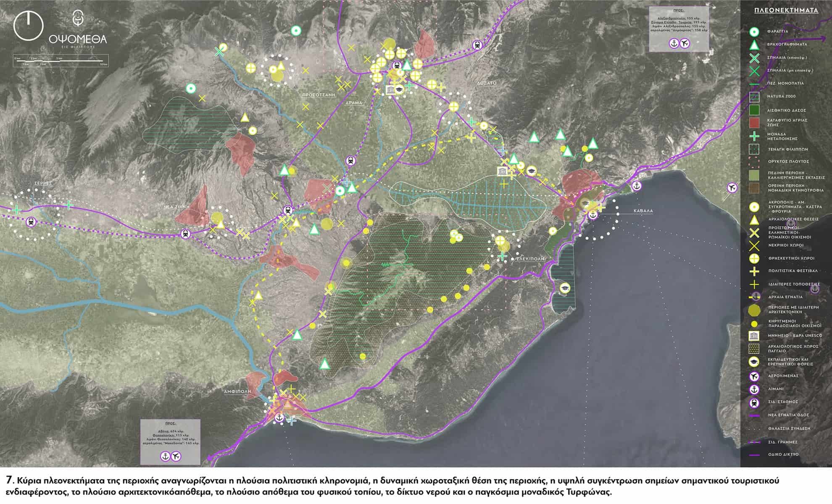Click the airport ΑΕΡΟΛΙΜΕΝΑΣ legend icon
Screen dimensions: 832x504
754,376
